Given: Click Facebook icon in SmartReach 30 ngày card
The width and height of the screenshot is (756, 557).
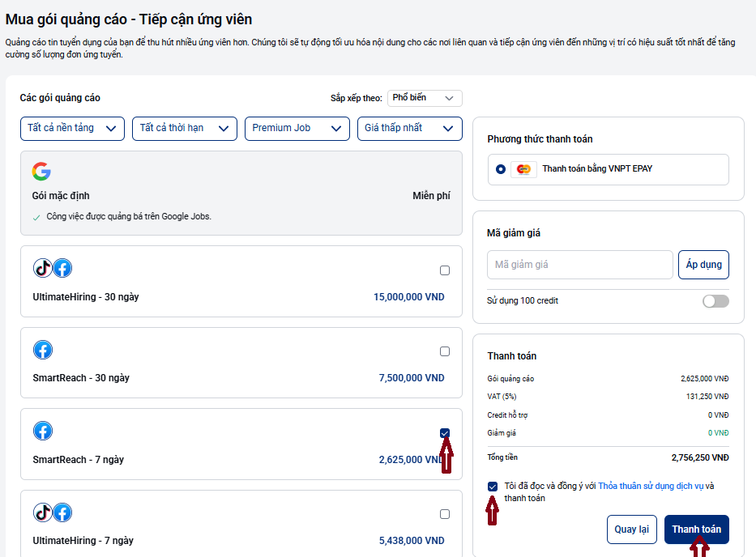Looking at the screenshot, I should [x=43, y=350].
